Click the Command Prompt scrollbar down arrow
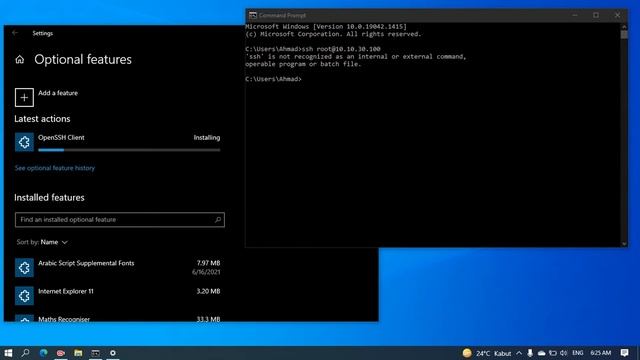Screen dimensions: 640x360 (624, 244)
